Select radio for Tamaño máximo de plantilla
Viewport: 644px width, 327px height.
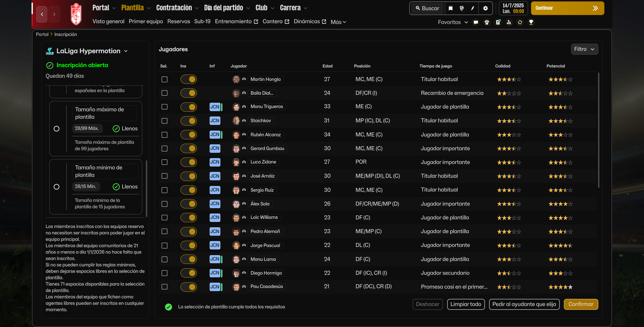pyautogui.click(x=57, y=129)
